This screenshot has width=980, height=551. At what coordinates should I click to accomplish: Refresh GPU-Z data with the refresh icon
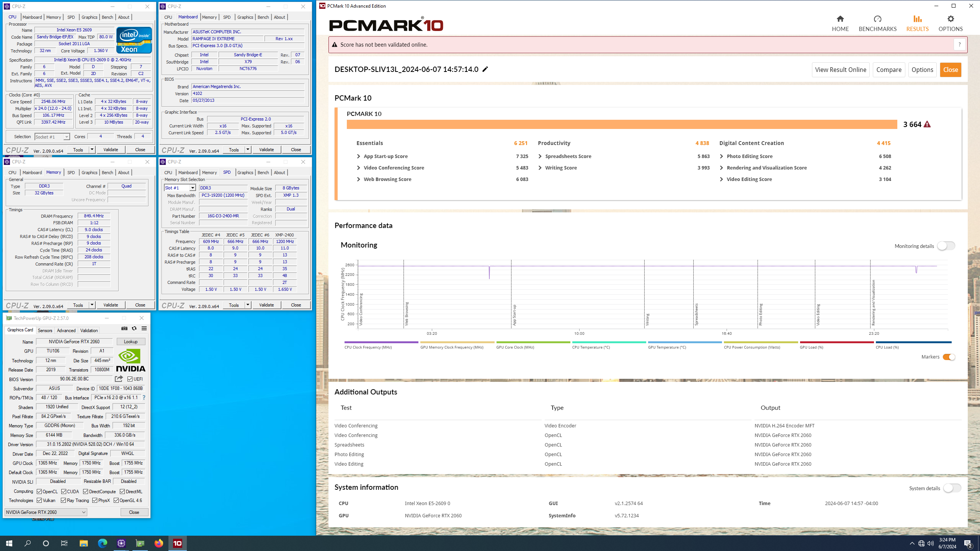coord(134,328)
